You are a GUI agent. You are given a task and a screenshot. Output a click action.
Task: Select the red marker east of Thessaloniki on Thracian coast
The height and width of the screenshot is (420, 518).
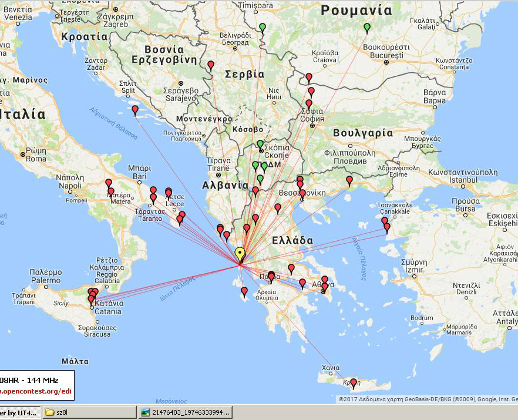coord(349,181)
